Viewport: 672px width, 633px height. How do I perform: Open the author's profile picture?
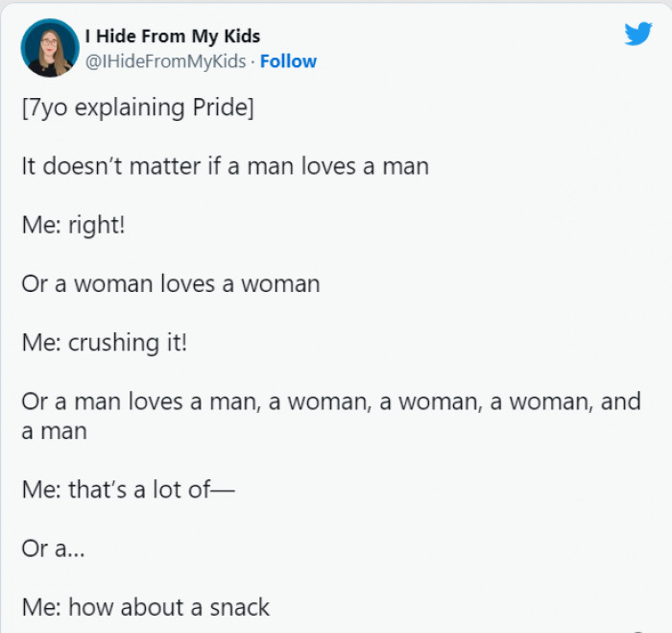(49, 48)
